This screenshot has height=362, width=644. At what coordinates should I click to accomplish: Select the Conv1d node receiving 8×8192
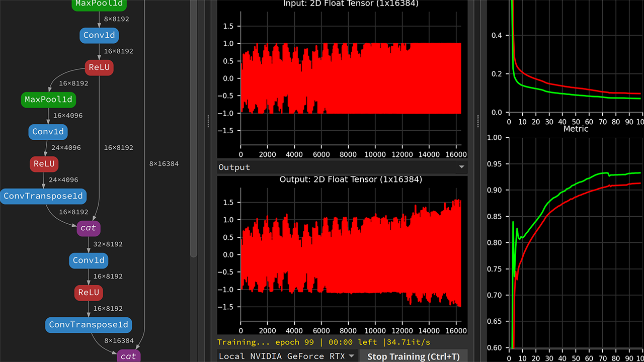pos(100,35)
